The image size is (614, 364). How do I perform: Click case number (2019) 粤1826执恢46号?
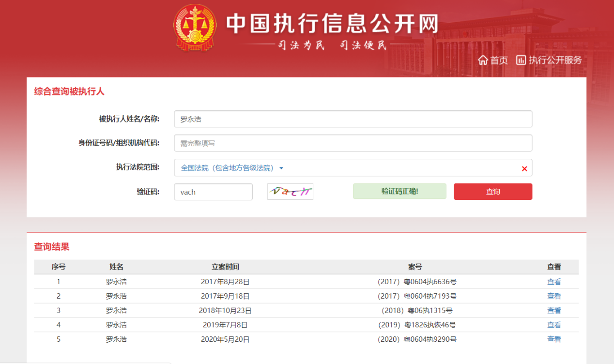(x=417, y=325)
